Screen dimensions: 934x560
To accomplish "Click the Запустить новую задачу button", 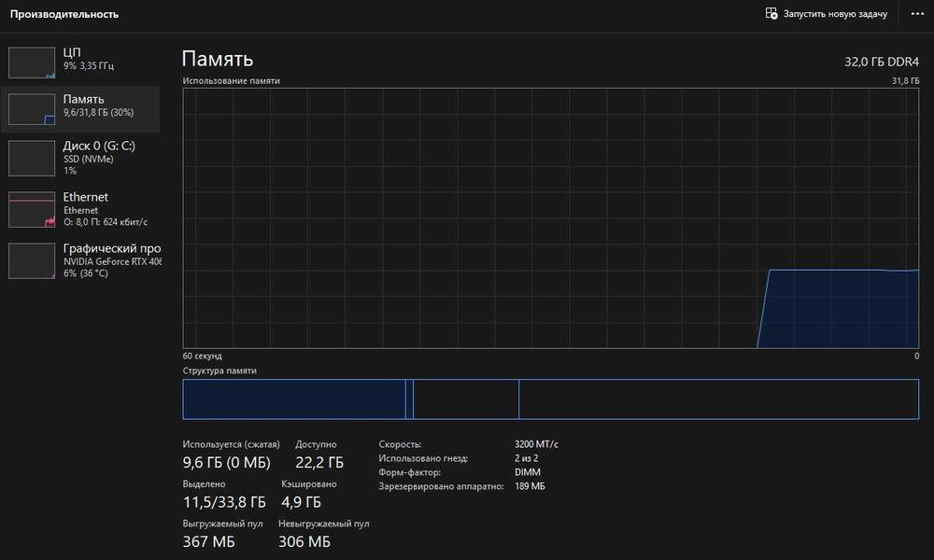I will click(827, 14).
